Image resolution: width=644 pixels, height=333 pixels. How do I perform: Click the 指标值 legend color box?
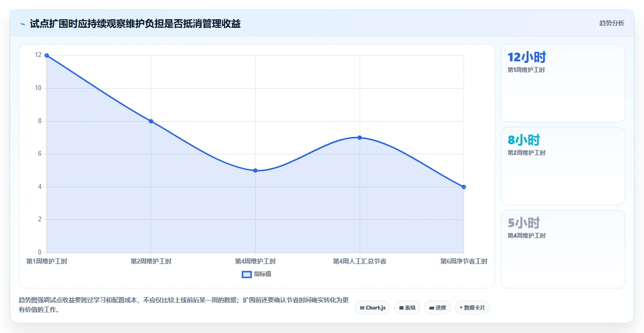(x=247, y=275)
